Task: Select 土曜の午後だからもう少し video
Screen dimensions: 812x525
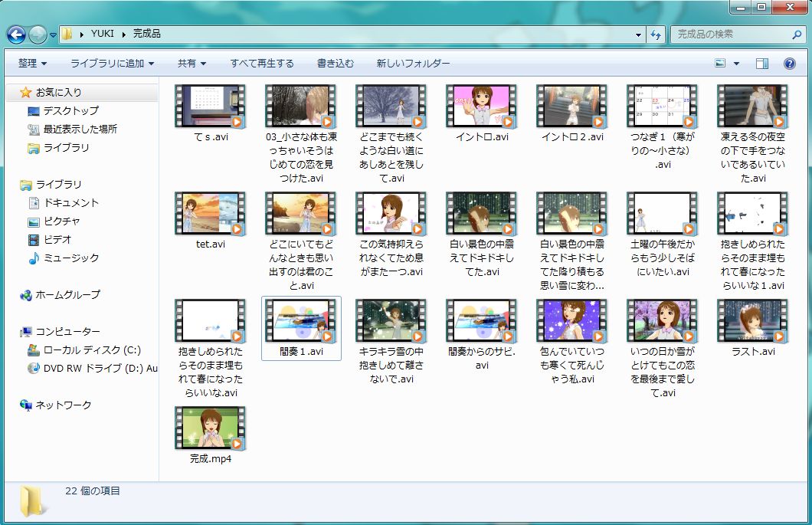Action: (x=663, y=235)
